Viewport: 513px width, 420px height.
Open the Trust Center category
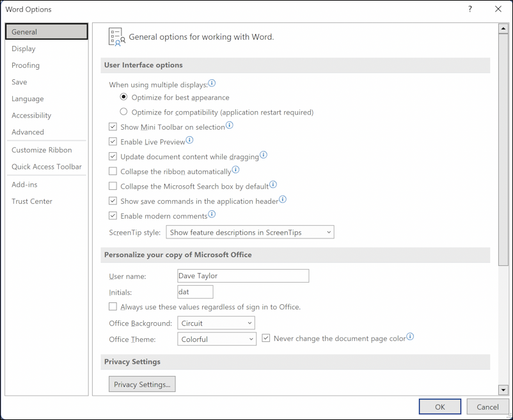click(47, 201)
